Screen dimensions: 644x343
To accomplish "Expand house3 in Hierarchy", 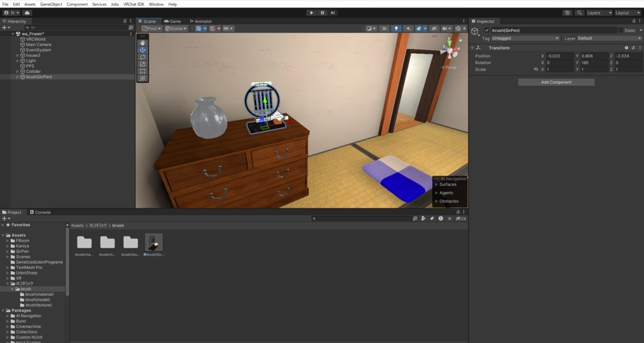I will tap(17, 55).
